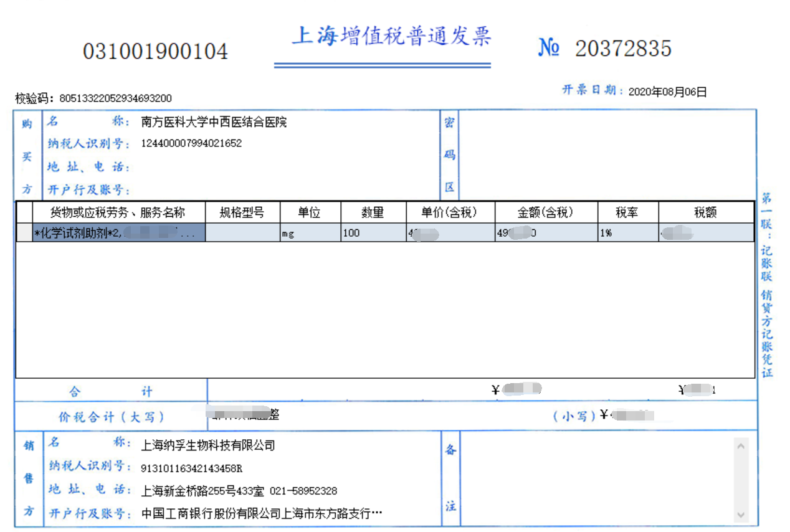Click the seller taxpayer ID 91310116342143458R
The height and width of the screenshot is (532, 790).
click(x=191, y=468)
